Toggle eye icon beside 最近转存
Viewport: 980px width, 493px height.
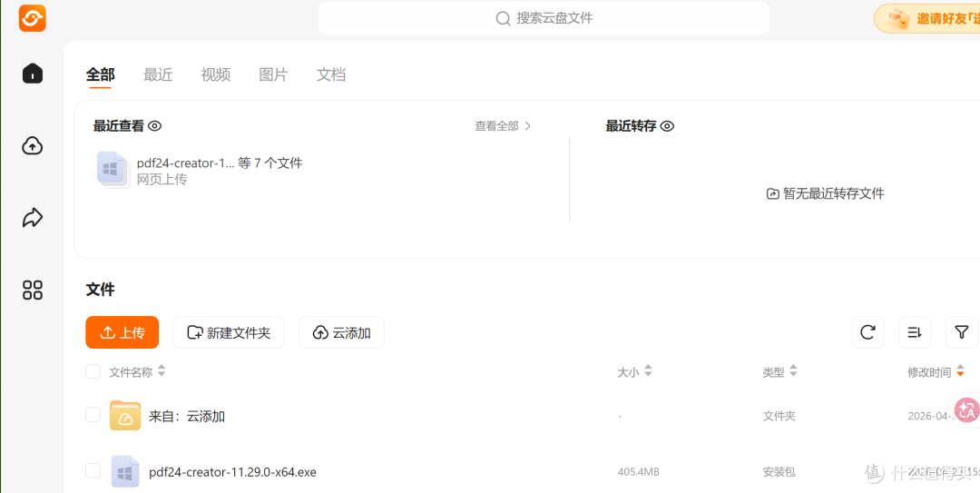click(668, 126)
